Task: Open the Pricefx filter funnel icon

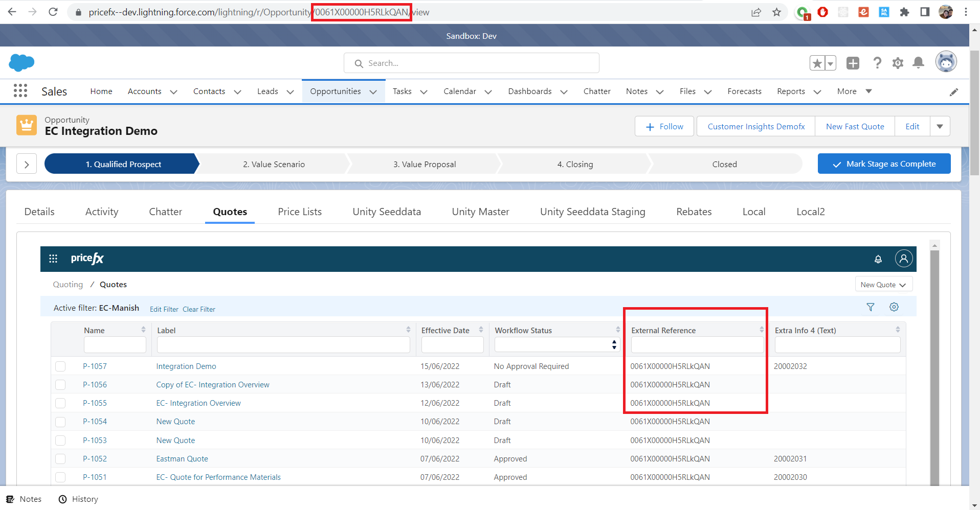Action: click(x=871, y=307)
